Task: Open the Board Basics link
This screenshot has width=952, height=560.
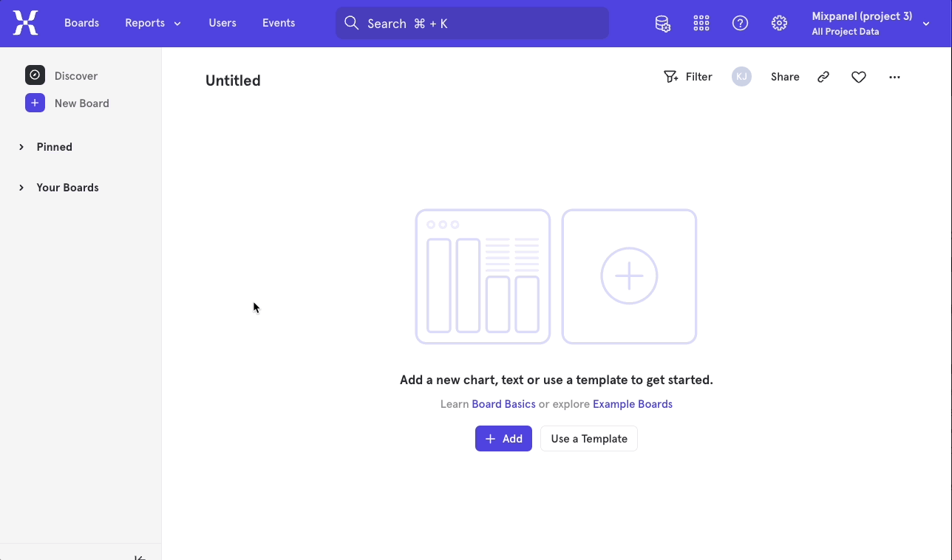Action: tap(503, 404)
